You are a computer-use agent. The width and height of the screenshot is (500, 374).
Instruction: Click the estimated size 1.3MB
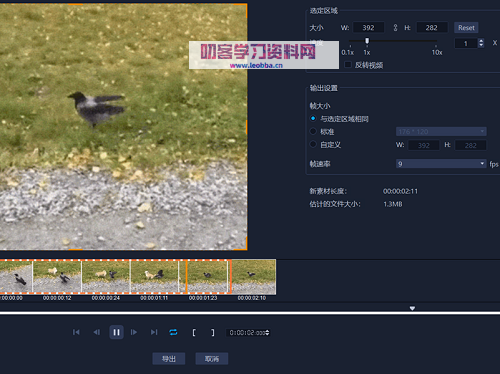[x=393, y=204]
